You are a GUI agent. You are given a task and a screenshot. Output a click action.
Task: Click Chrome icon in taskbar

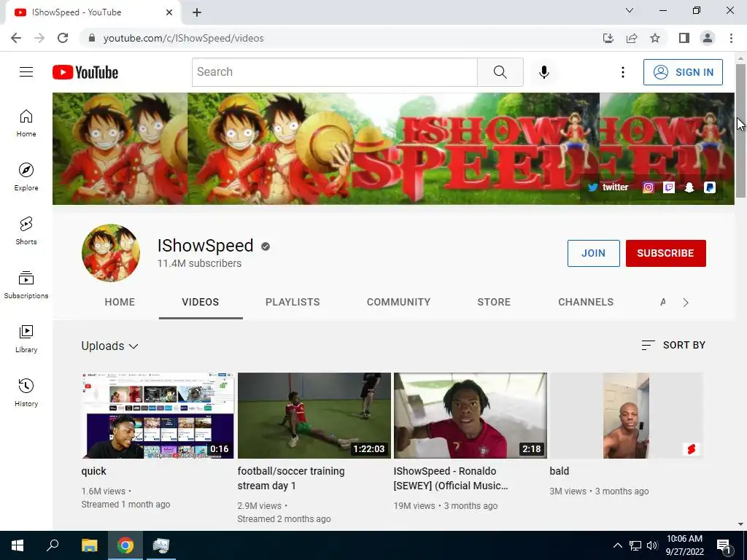[125, 545]
